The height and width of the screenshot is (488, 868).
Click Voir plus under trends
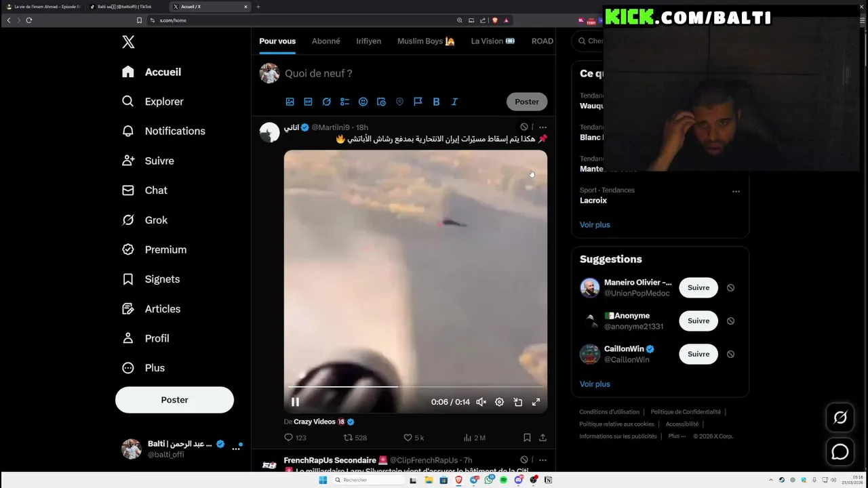tap(595, 224)
